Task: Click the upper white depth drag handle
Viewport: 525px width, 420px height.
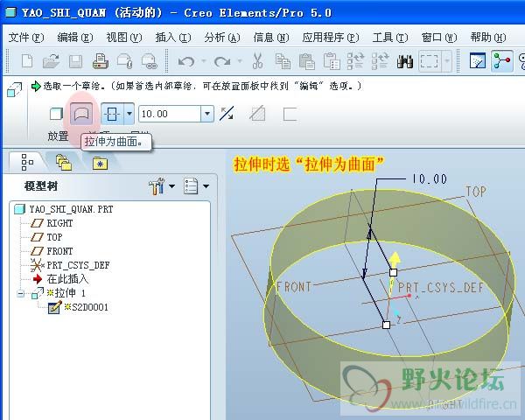Action: click(x=394, y=272)
